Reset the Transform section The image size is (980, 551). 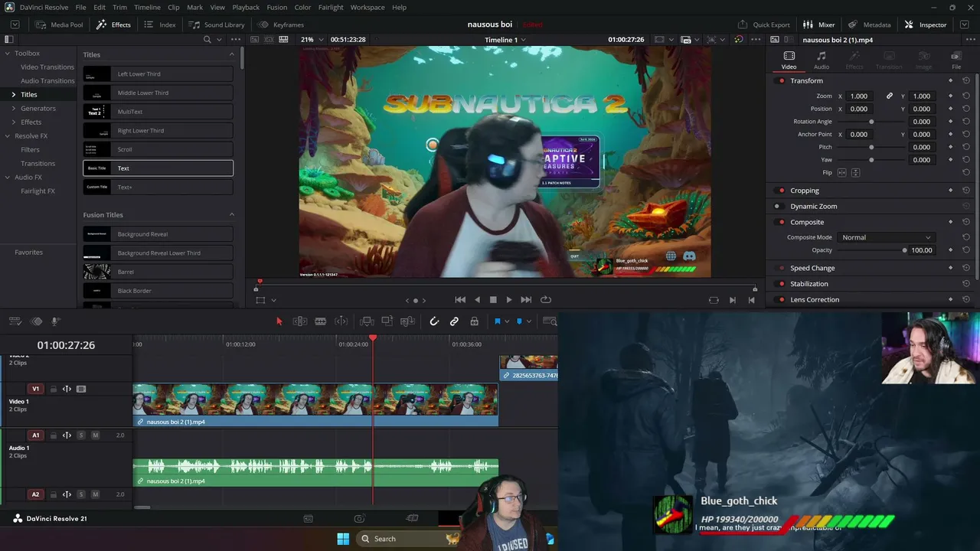pos(966,80)
